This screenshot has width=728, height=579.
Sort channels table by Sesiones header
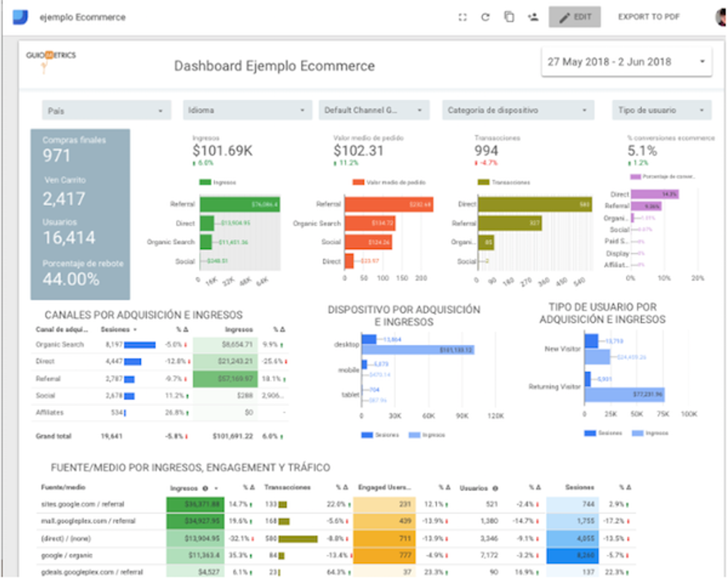click(115, 329)
